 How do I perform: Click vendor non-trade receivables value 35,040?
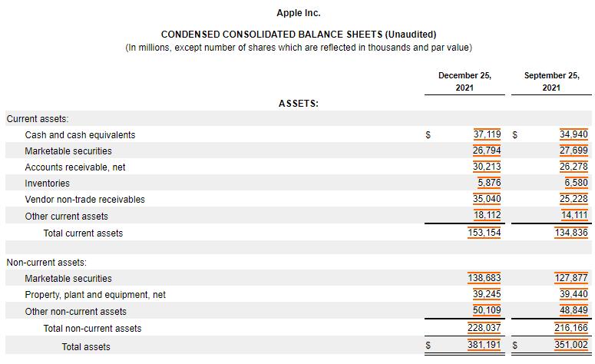click(487, 199)
